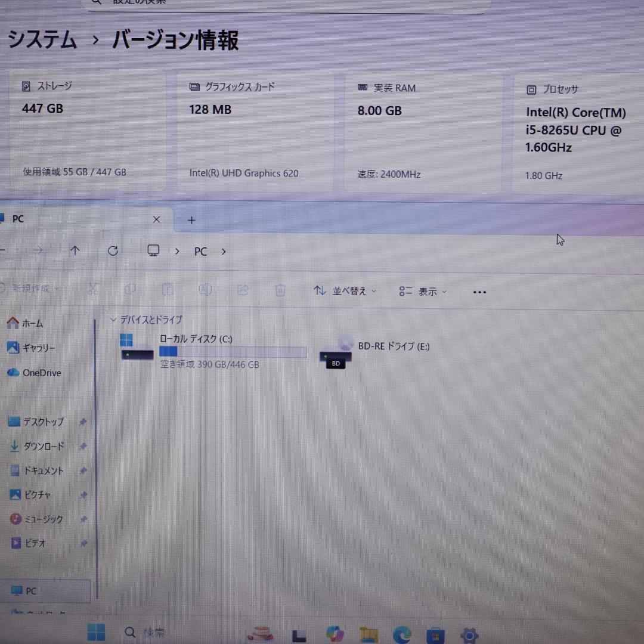Click the C: drive free space bar
Screen dimensions: 644x644
pyautogui.click(x=233, y=352)
